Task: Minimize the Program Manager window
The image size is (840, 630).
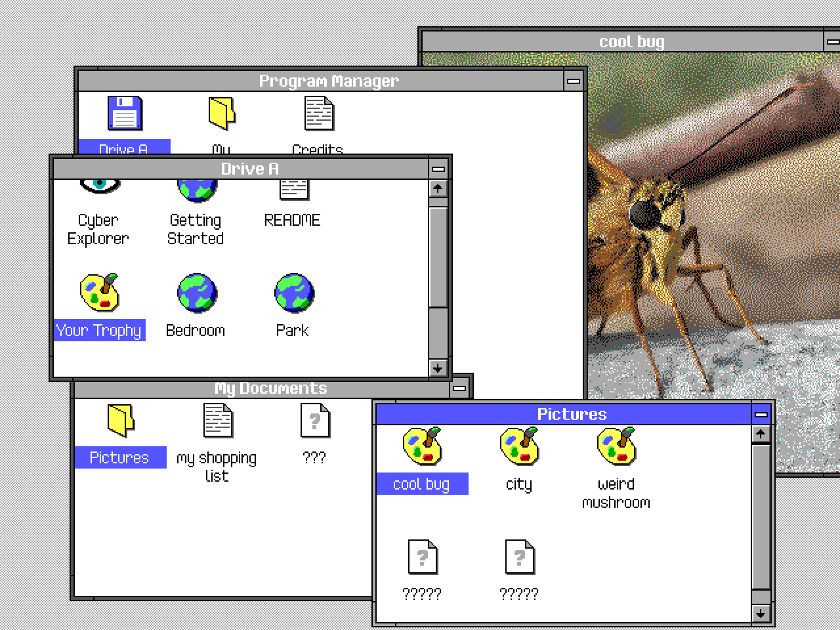Action: click(x=573, y=81)
